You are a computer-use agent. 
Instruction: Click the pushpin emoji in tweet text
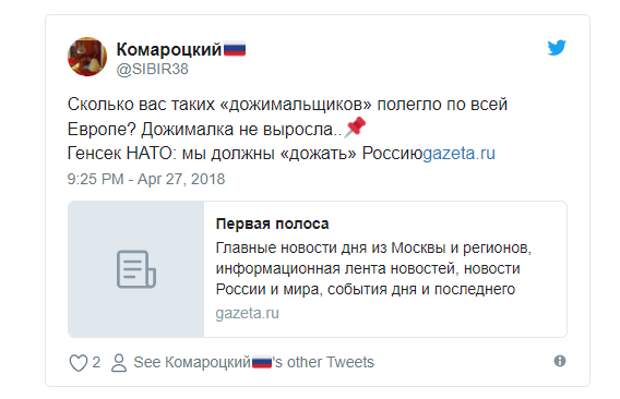[355, 127]
